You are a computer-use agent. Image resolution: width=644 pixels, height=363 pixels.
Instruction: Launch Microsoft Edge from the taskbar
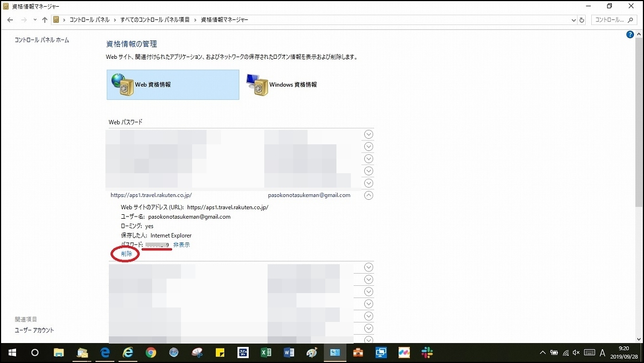click(x=105, y=353)
